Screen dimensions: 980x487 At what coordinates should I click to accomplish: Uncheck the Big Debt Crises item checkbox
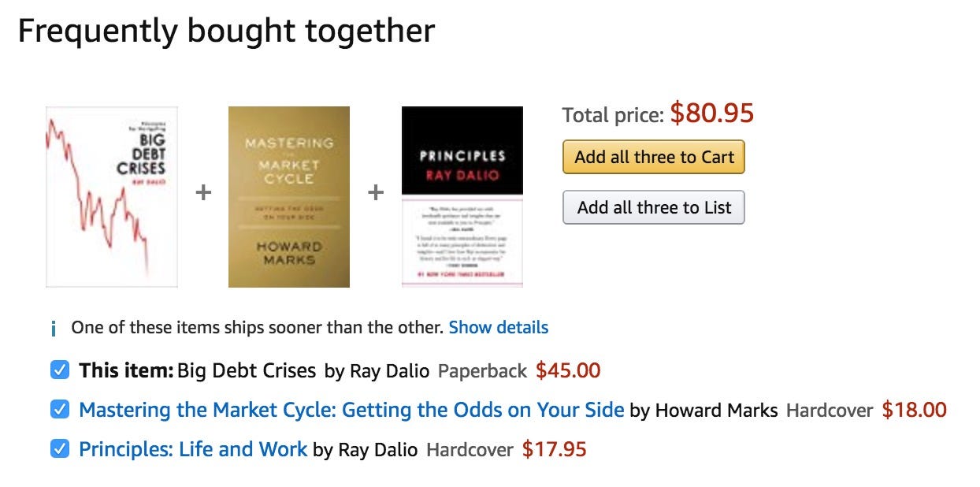point(59,370)
